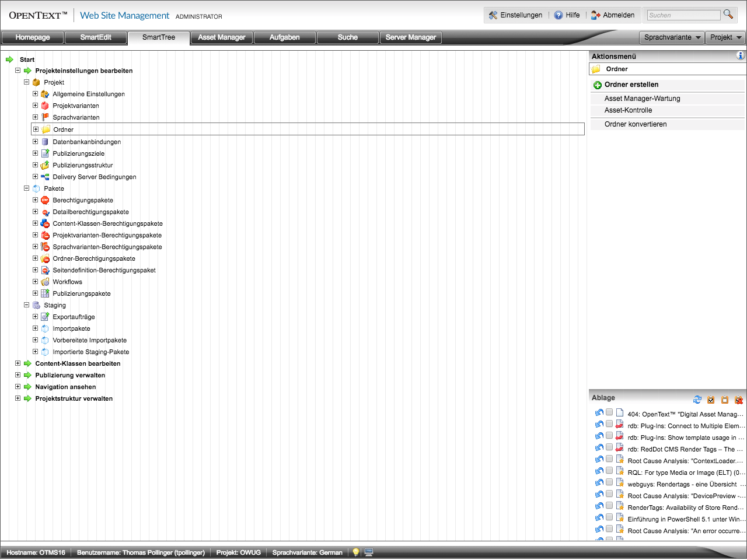Image resolution: width=747 pixels, height=560 pixels.
Task: Check the box for 'rdb: RedDot CMS Render Tags'
Action: coord(609,448)
